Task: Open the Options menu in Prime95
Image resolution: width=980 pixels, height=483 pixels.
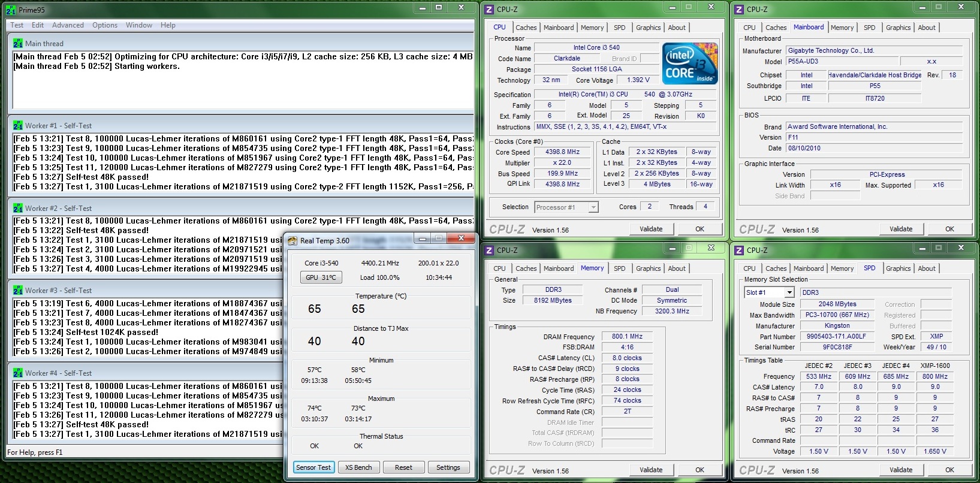Action: (105, 25)
